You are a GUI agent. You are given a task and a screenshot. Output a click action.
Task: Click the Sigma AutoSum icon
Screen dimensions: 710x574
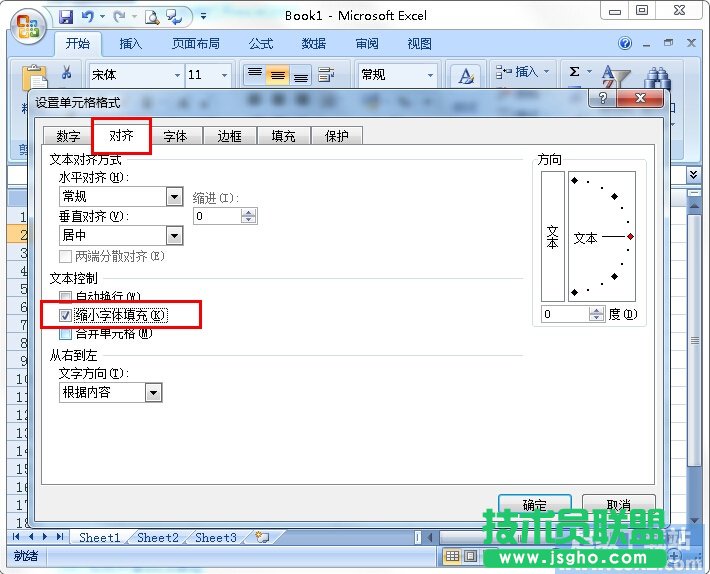coord(575,73)
